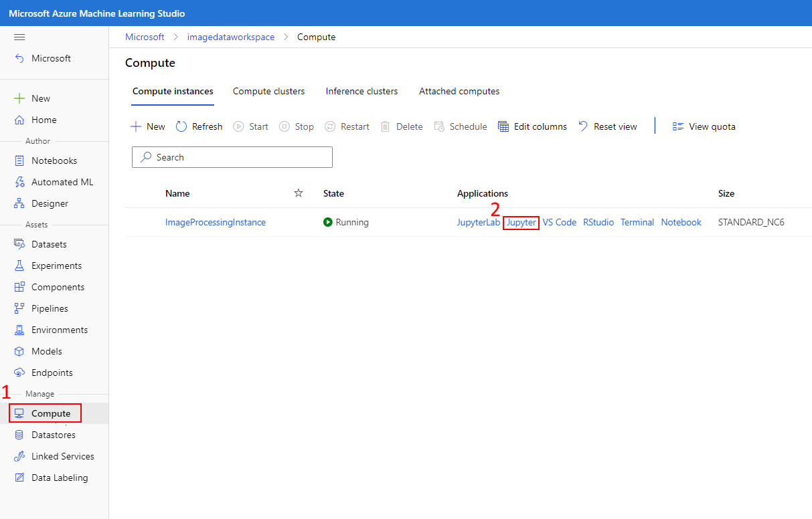Click the Schedule toolbar button
Viewport: 812px width, 519px height.
(461, 126)
